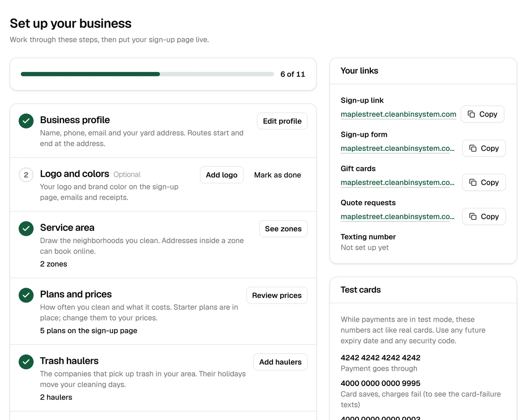Image resolution: width=531 pixels, height=420 pixels.
Task: Click the 'Plans and prices' step title
Action: 76,294
